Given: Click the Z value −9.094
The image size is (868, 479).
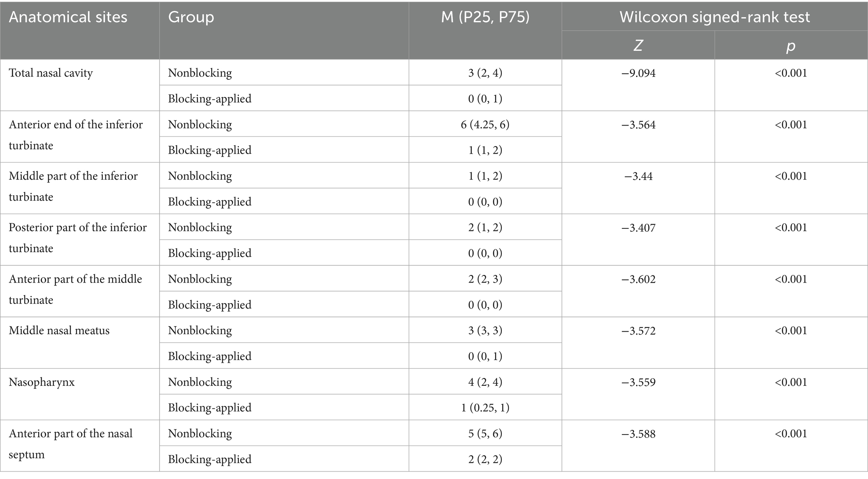Looking at the screenshot, I should pyautogui.click(x=638, y=73).
